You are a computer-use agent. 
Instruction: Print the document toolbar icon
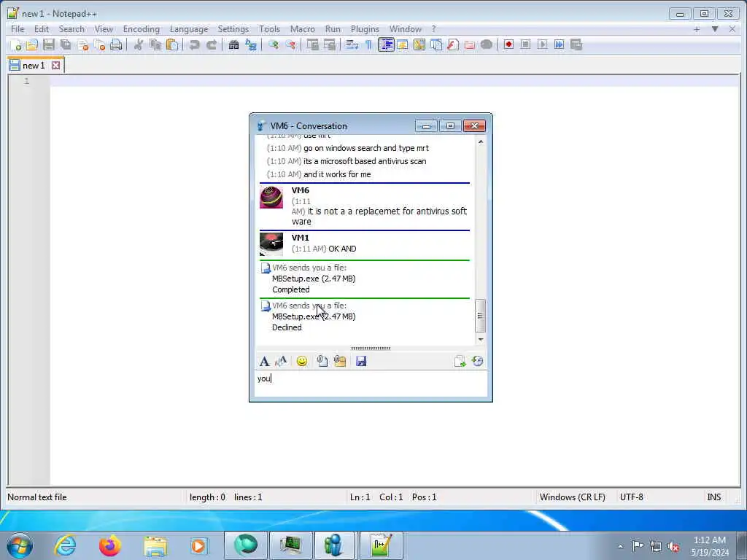pos(116,44)
